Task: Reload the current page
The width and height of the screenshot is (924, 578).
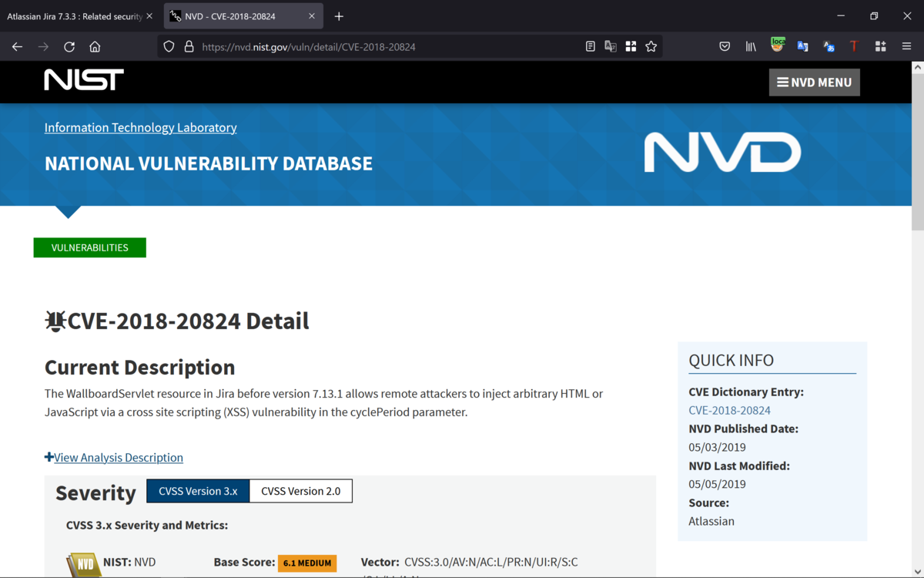Action: click(x=69, y=46)
